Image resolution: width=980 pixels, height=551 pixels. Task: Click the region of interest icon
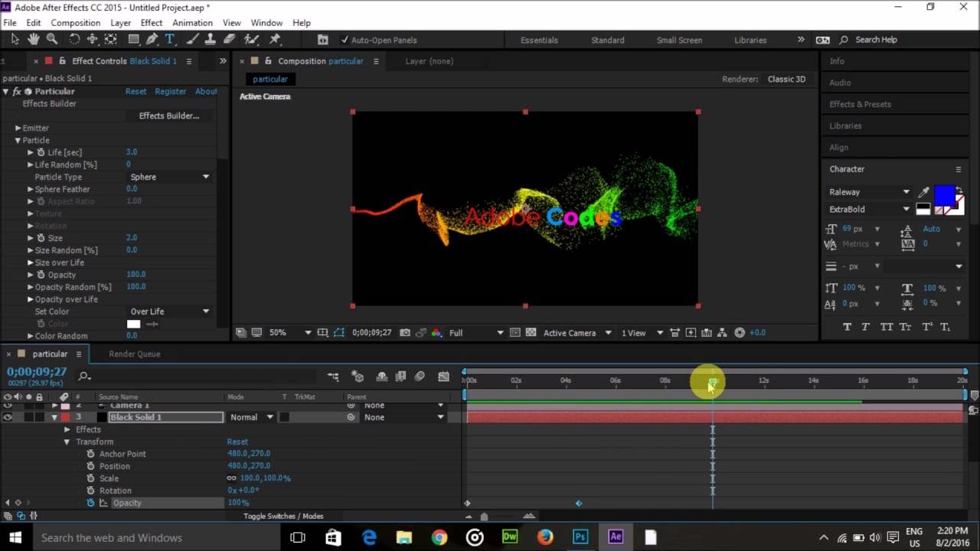pos(514,333)
